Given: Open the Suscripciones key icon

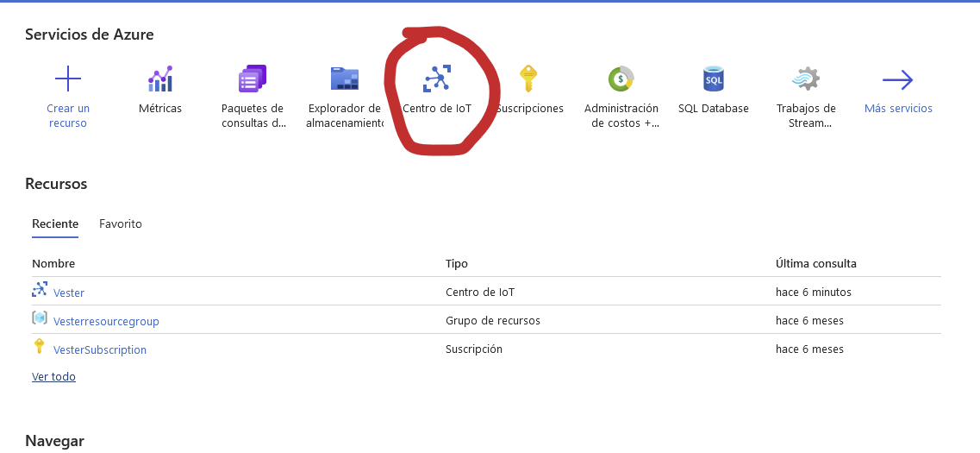Looking at the screenshot, I should tap(528, 79).
